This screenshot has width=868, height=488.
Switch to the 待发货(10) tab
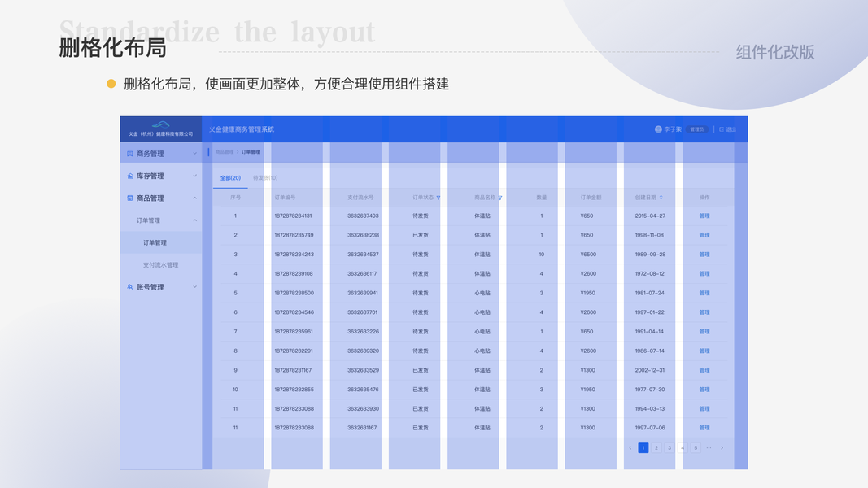point(265,178)
